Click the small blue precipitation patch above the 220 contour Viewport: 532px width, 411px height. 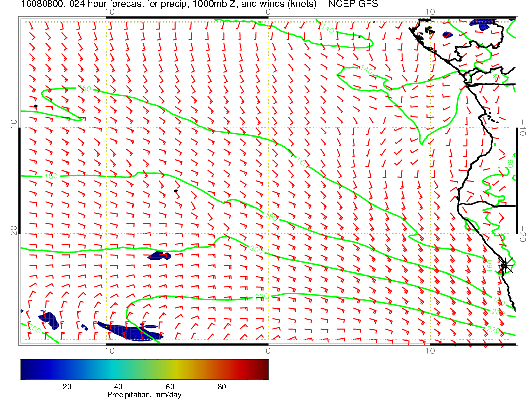[160, 256]
